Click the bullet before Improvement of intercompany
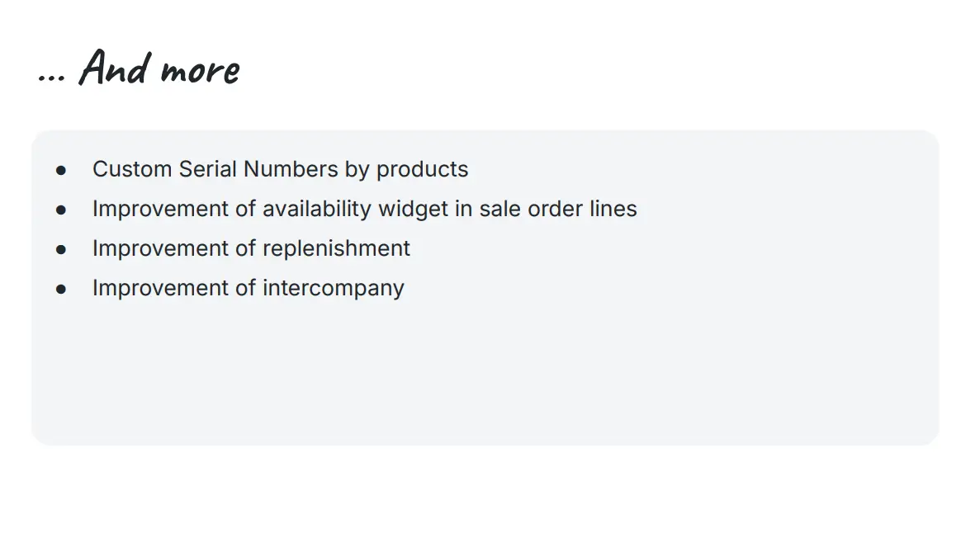980x547 pixels. point(60,289)
